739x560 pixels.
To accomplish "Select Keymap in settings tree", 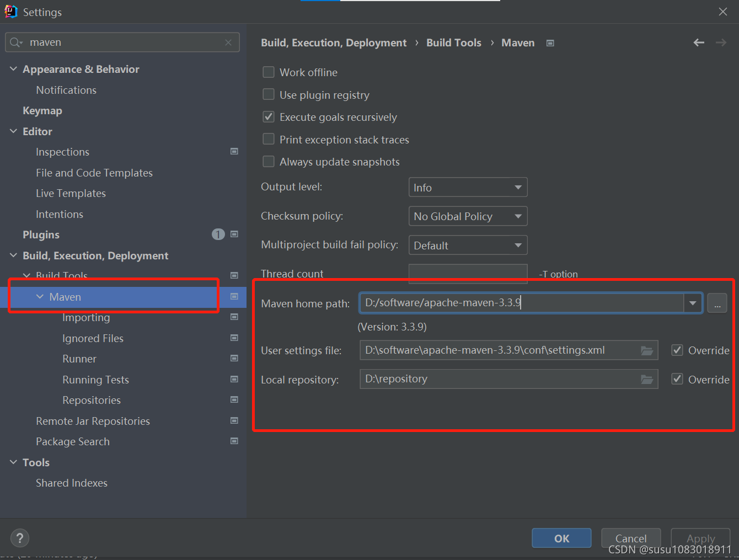I will tap(42, 110).
